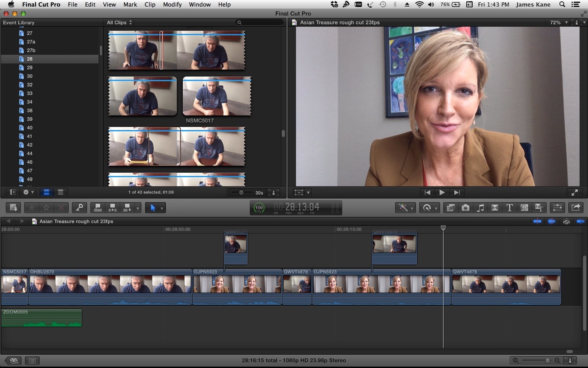Screen dimensions: 588x368
Task: Open the Event Library gear action menu
Action: tap(28, 192)
